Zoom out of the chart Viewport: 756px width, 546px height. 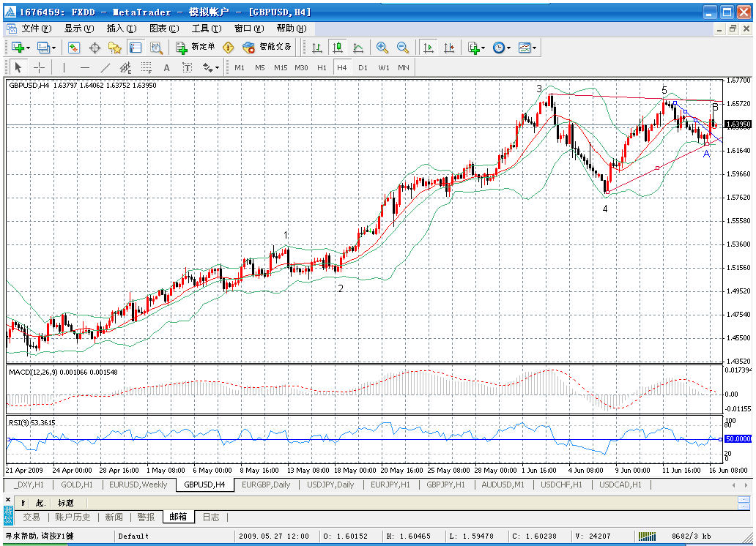403,48
